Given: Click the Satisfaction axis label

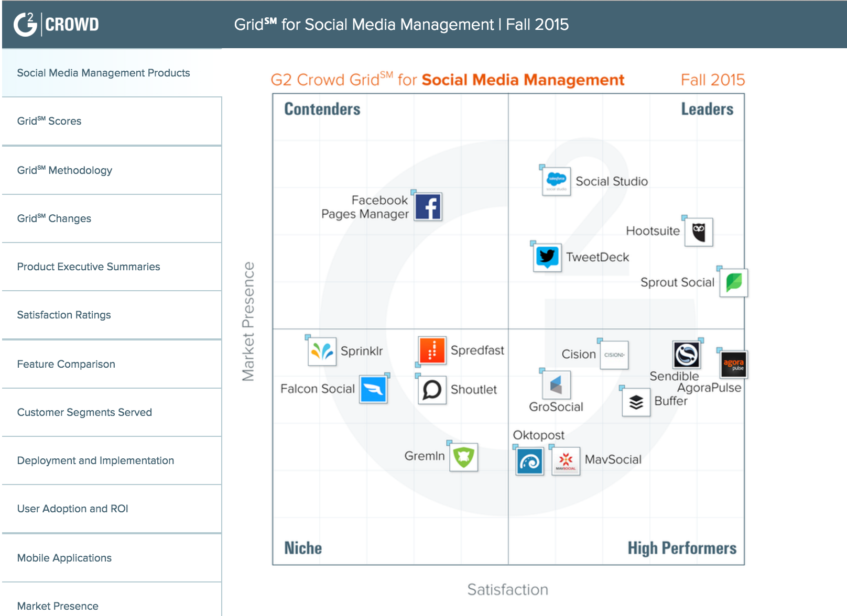Looking at the screenshot, I should click(508, 590).
